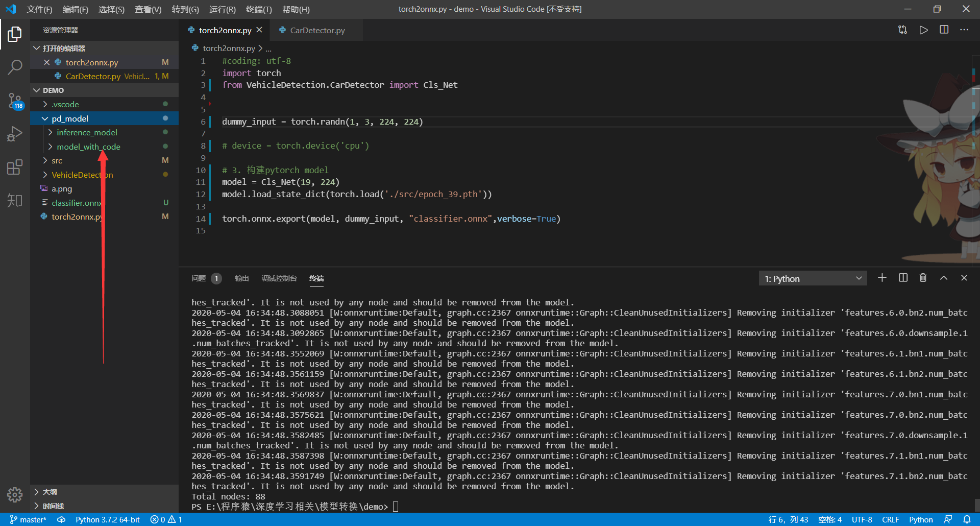Split the editor to the right
The height and width of the screenshot is (526, 980).
click(x=944, y=30)
